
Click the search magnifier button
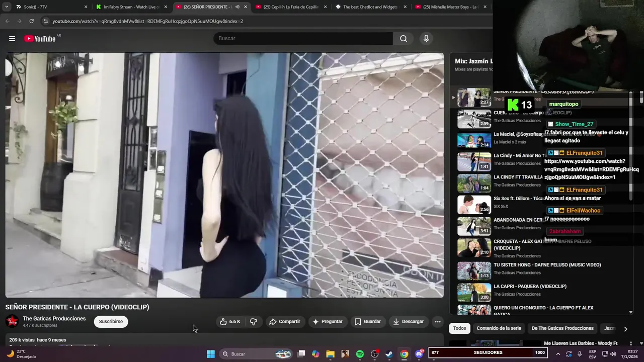404,39
